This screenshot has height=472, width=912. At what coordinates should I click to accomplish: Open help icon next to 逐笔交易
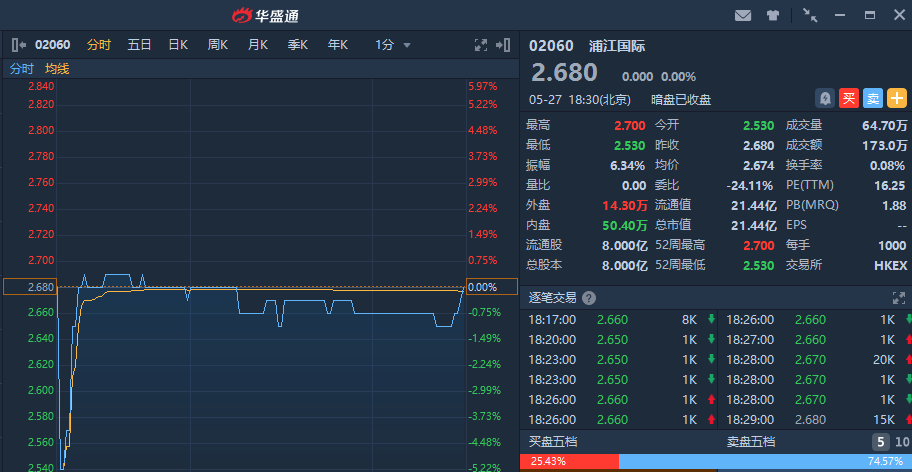[x=589, y=299]
